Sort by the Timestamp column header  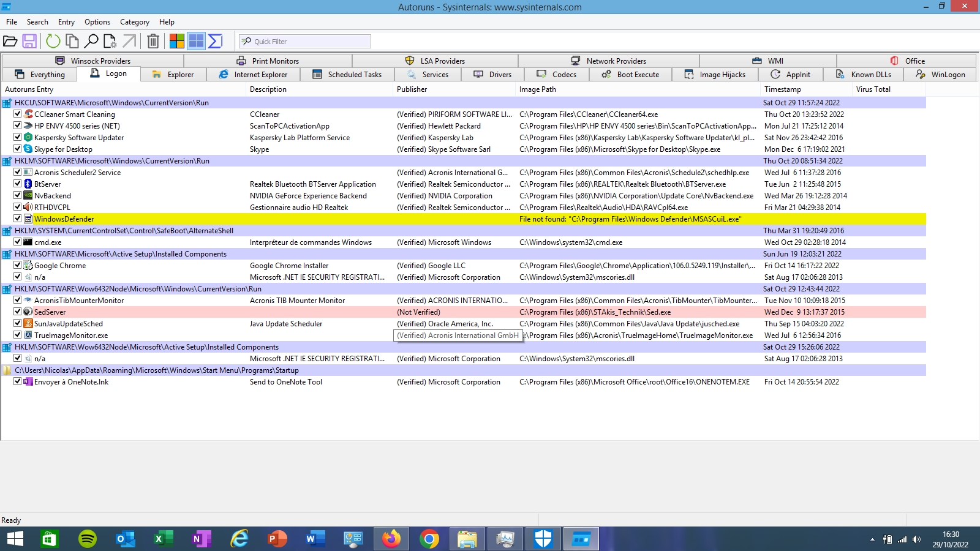pyautogui.click(x=782, y=89)
